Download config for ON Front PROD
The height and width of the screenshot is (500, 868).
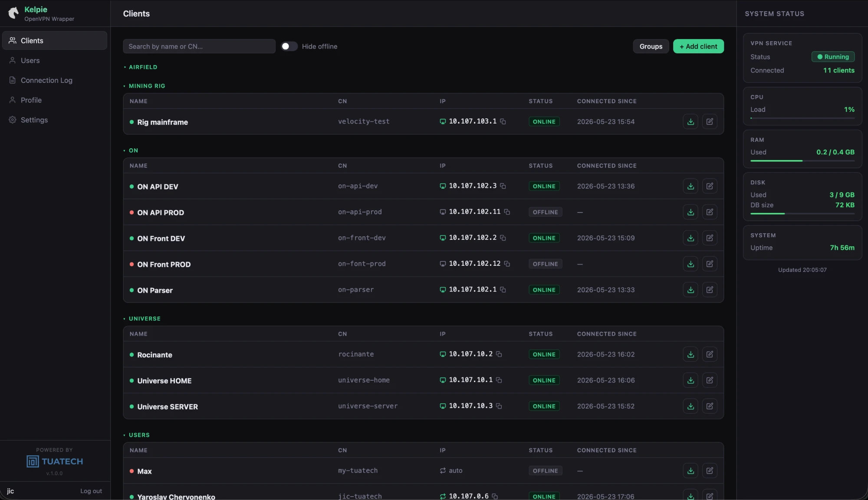click(690, 264)
